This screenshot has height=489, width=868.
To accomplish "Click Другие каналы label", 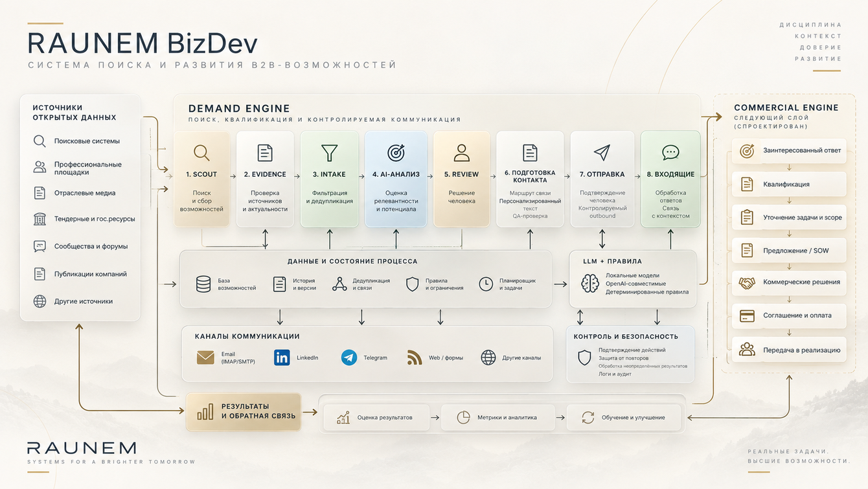I will point(521,358).
